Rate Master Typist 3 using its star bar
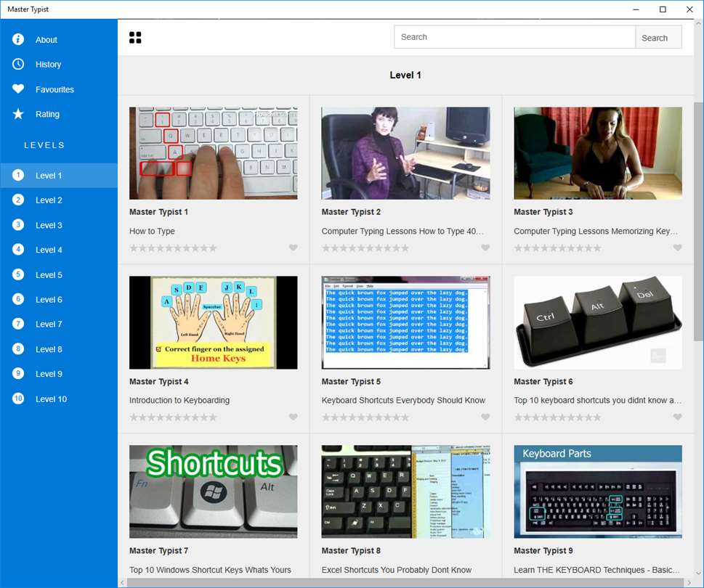This screenshot has width=704, height=588. pos(558,248)
